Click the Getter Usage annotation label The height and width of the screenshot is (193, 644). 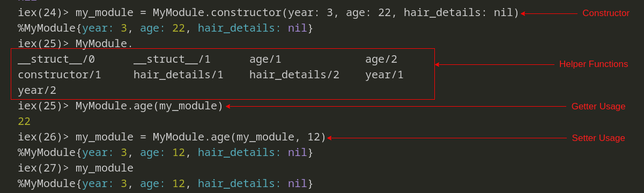point(598,106)
